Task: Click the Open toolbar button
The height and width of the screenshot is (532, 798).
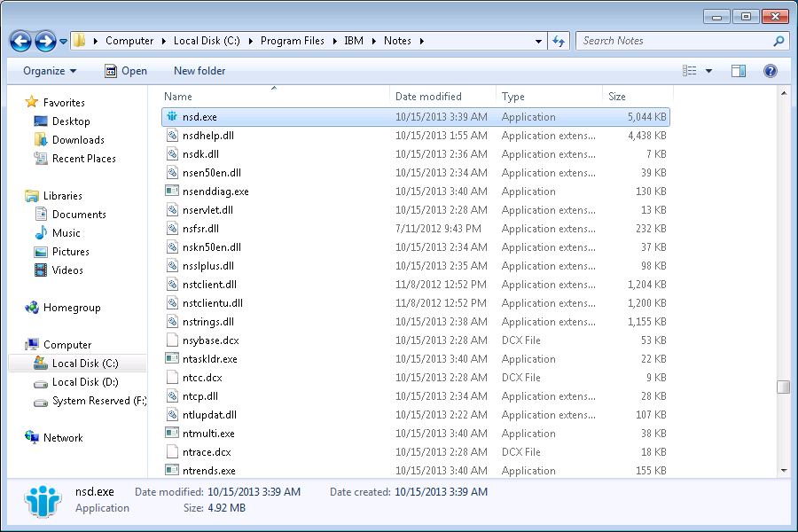Action: tap(126, 71)
